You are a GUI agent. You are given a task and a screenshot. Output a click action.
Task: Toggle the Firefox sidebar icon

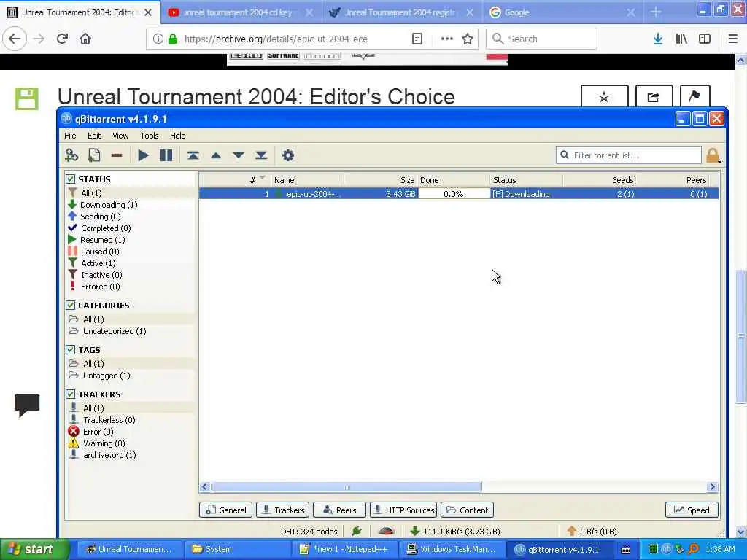coord(705,39)
